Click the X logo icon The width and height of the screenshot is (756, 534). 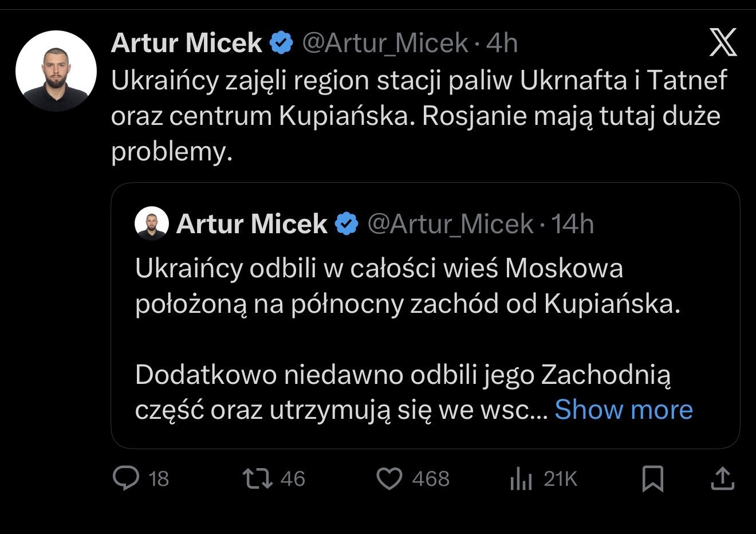(723, 43)
